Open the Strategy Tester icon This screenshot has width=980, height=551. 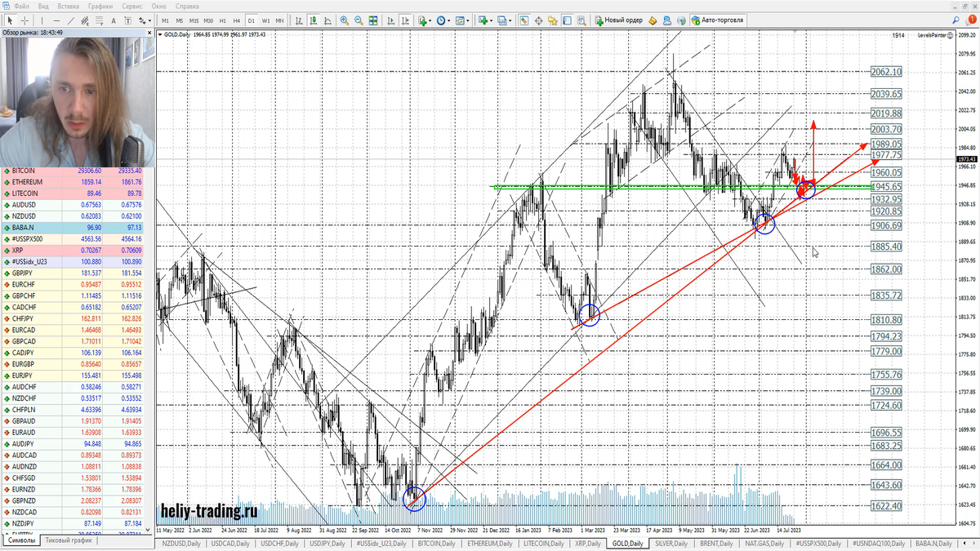[581, 20]
